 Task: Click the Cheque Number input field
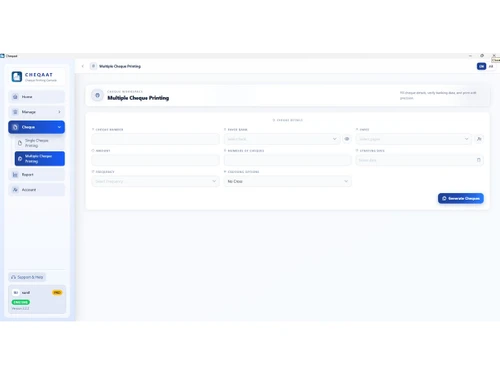(155, 139)
